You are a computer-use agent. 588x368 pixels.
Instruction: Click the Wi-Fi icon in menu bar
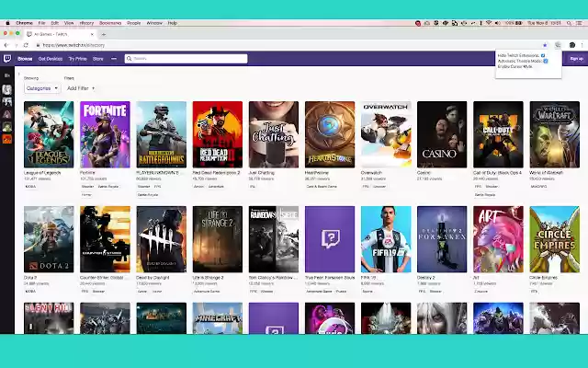(489, 23)
